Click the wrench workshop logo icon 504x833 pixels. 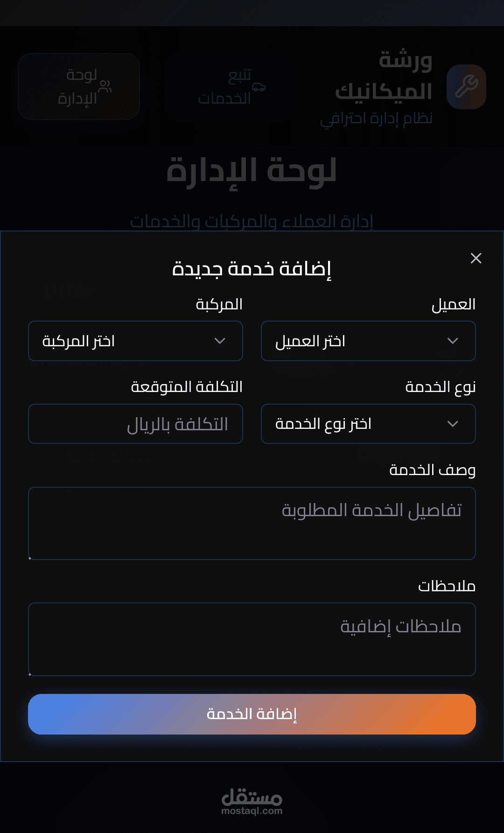[466, 87]
